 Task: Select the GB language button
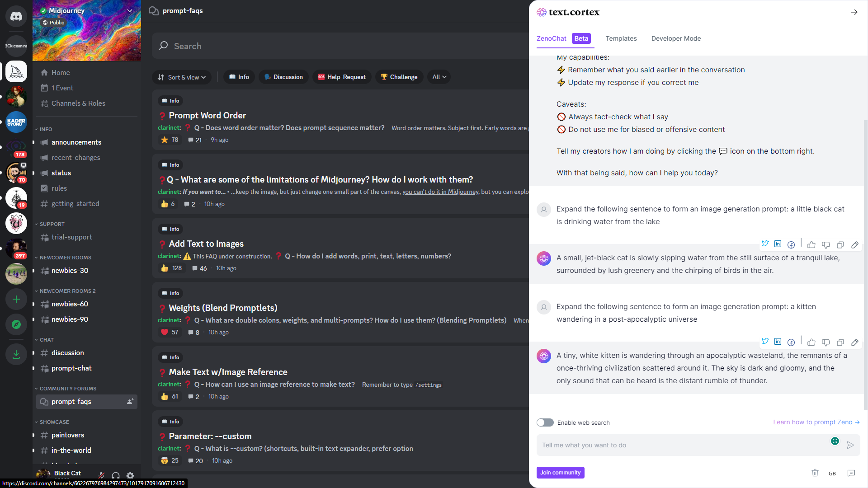832,473
